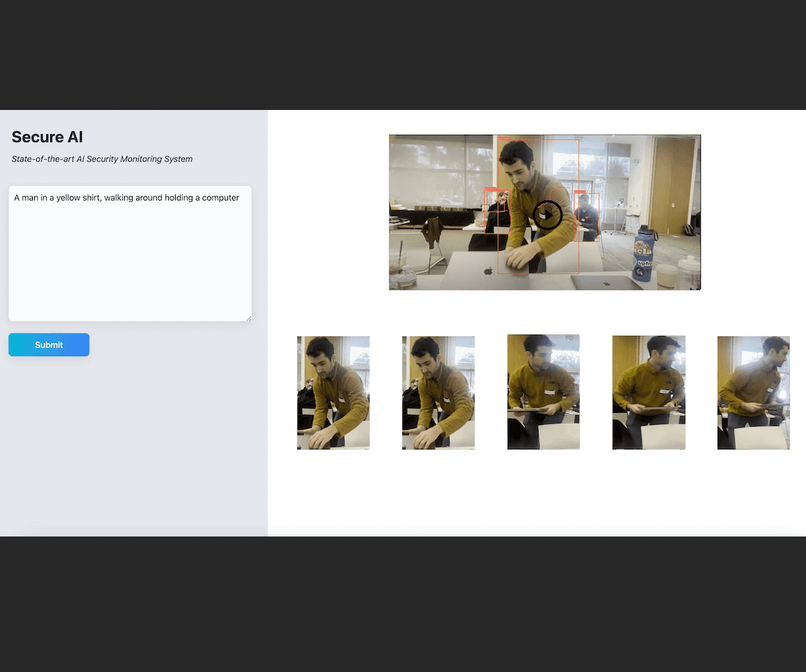Click the blue water bottle in the video

[x=644, y=254]
